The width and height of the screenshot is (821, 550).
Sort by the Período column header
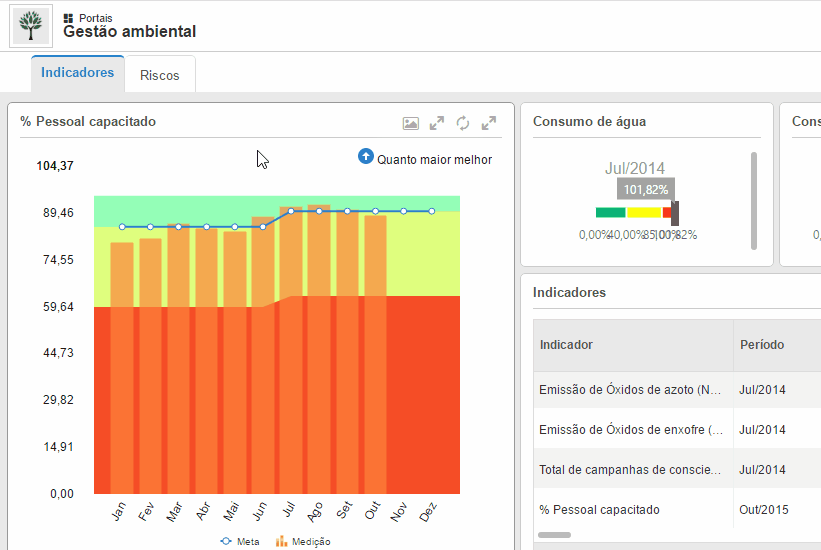762,344
